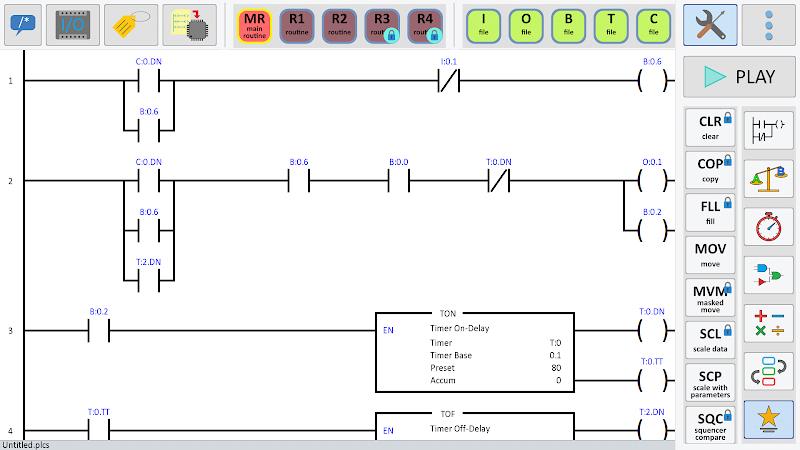Select the stopwatch timer instructions category
The width and height of the screenshot is (800, 450).
768,227
